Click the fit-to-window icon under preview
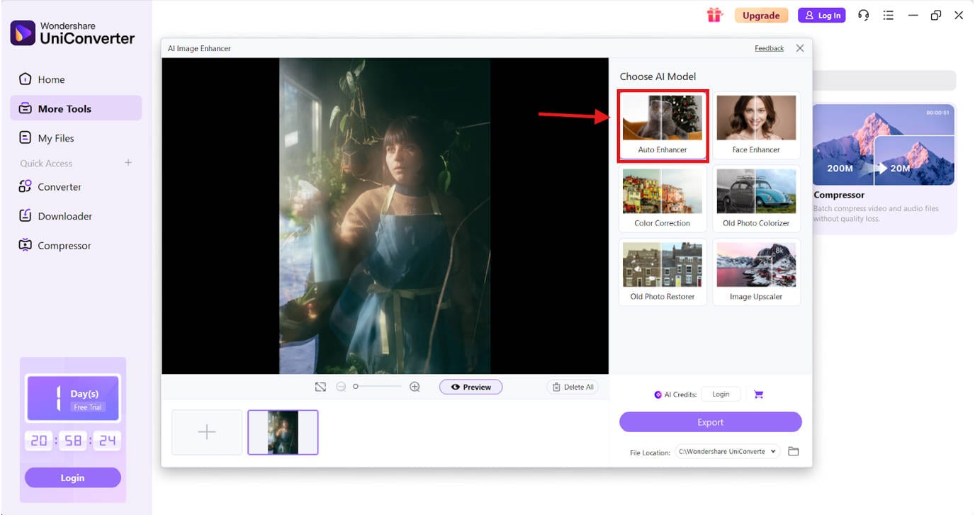The height and width of the screenshot is (515, 980). [320, 387]
